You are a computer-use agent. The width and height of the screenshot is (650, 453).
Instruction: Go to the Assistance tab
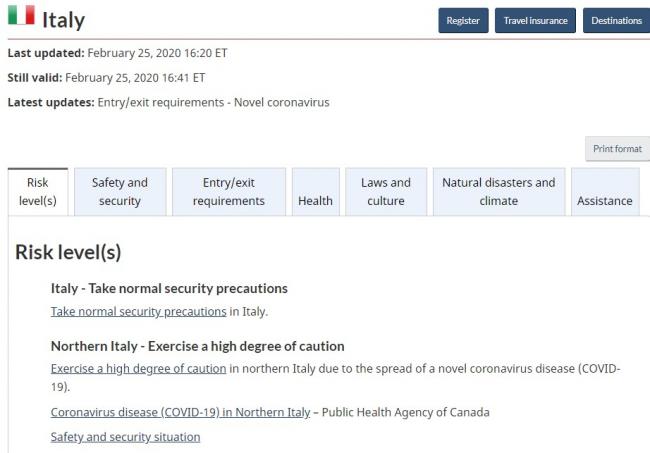coord(605,192)
